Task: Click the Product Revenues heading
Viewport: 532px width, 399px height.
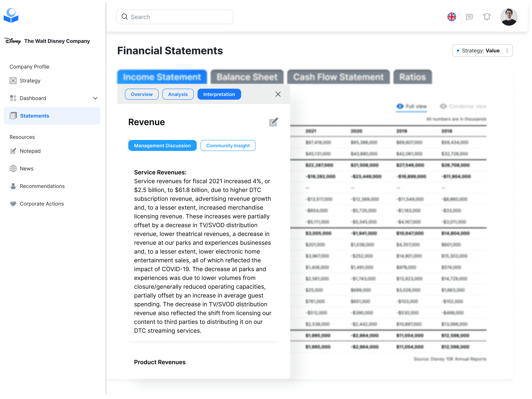Action: pyautogui.click(x=160, y=362)
